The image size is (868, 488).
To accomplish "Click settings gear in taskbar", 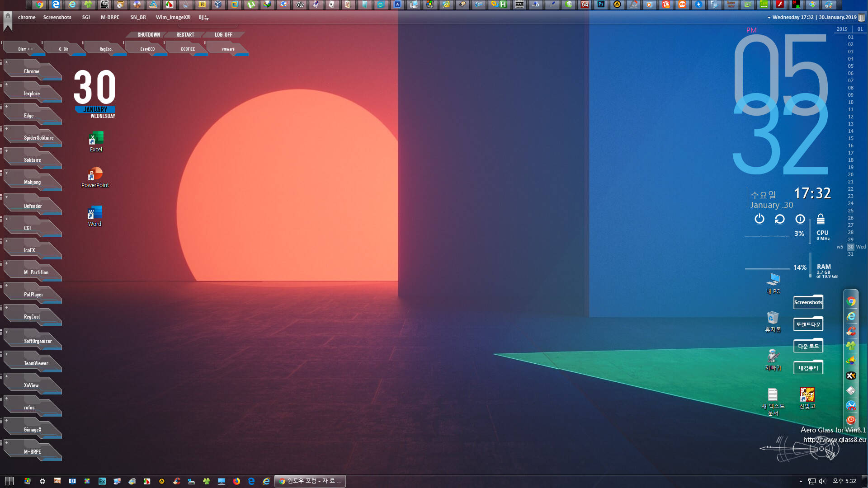I will coord(42,481).
